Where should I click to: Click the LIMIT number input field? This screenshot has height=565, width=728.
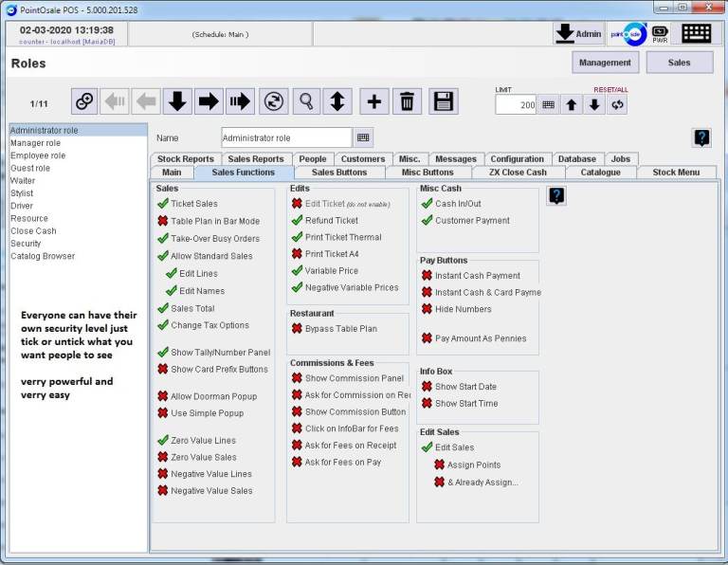click(x=516, y=105)
